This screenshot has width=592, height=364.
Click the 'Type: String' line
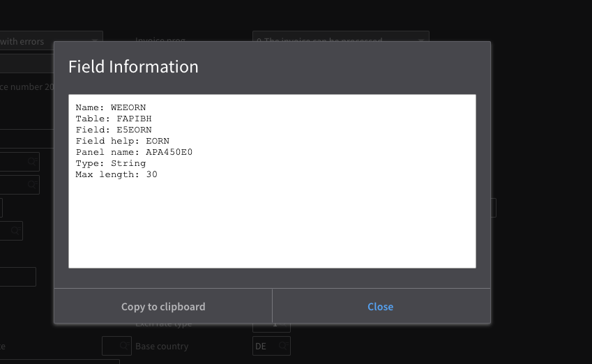point(111,163)
